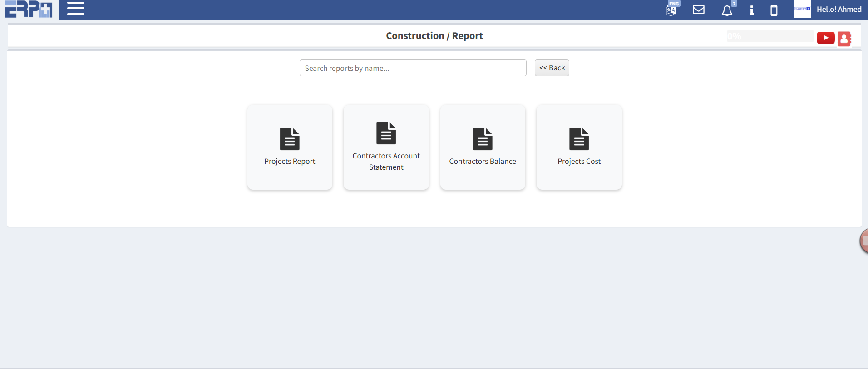The image size is (868, 379).
Task: Open the Hello! Ahmed user menu
Action: [838, 10]
